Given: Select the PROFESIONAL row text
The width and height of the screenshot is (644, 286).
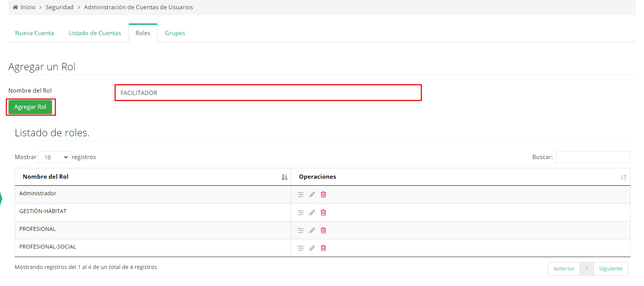Looking at the screenshot, I should [x=37, y=229].
